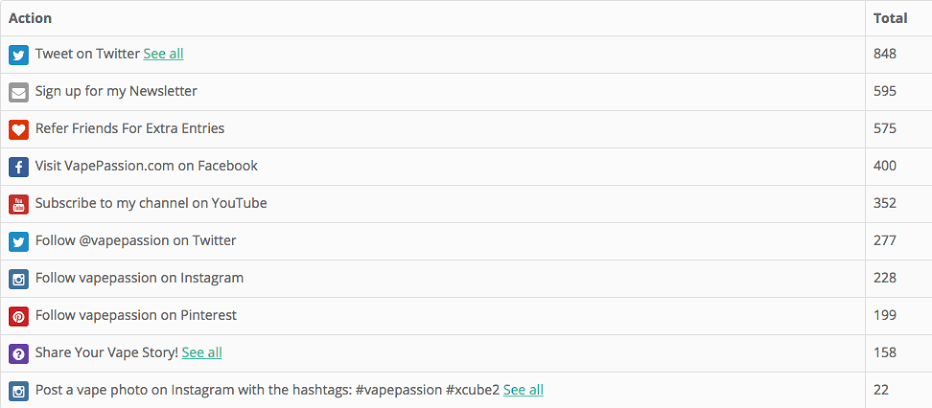Click the Twitter icon beside Tweet on Twitter
Viewport: 932px width, 408px height.
18,55
